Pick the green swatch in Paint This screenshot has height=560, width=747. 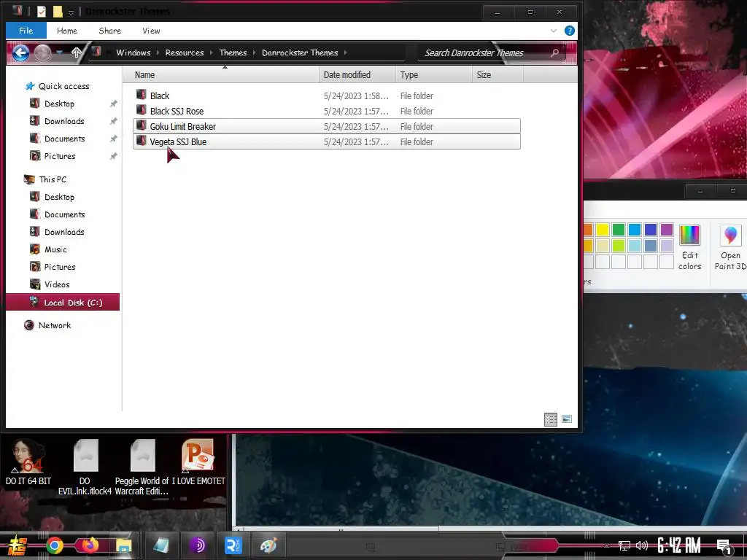click(x=619, y=230)
